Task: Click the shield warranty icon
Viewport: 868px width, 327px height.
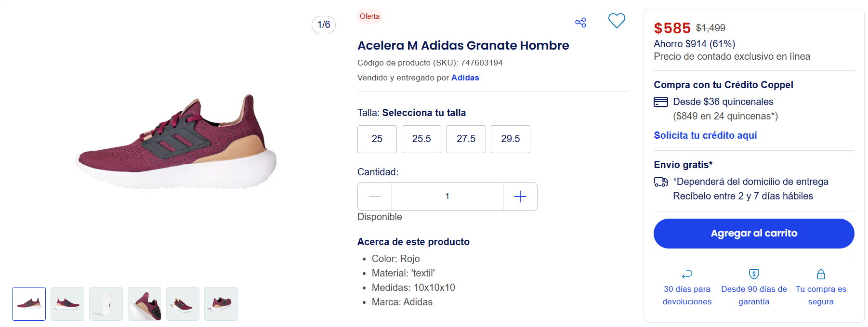Action: [754, 274]
